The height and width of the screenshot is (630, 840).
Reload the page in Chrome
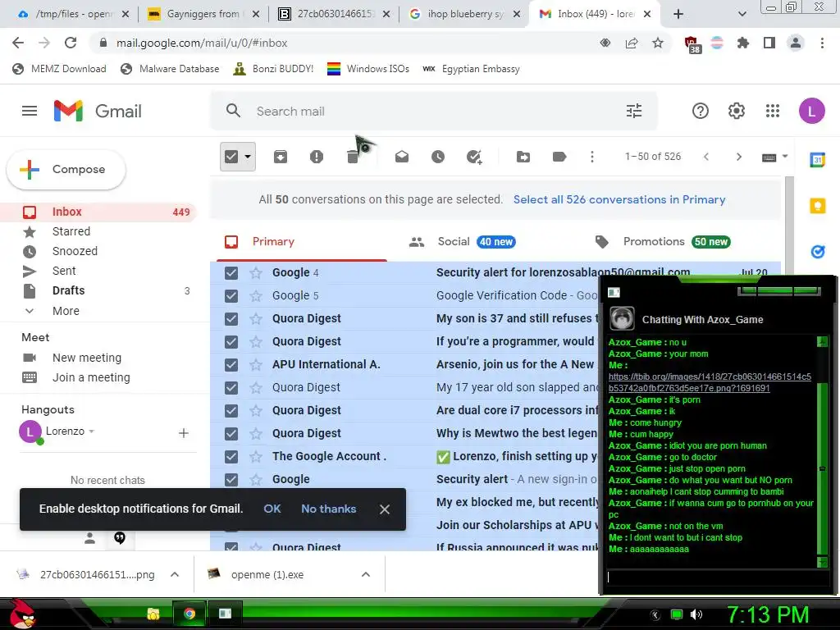[x=71, y=43]
